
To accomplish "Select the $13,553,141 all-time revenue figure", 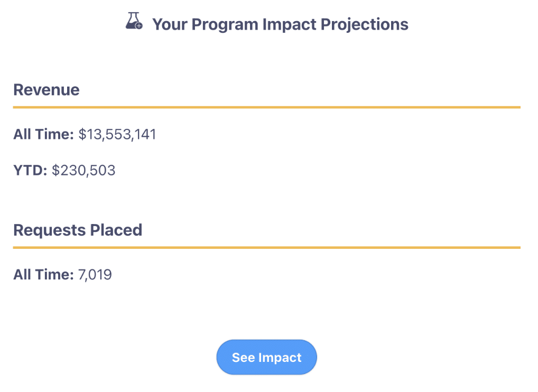I will tap(117, 134).
